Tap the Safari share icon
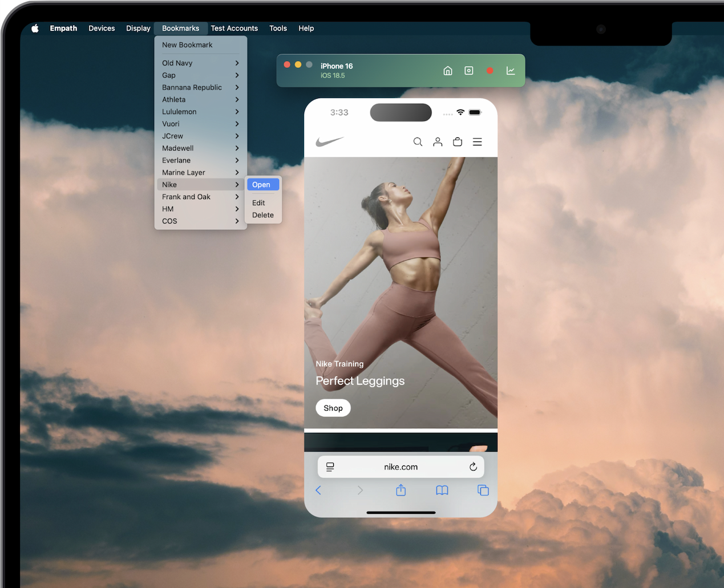Screen dimensions: 724x588 click(x=401, y=490)
